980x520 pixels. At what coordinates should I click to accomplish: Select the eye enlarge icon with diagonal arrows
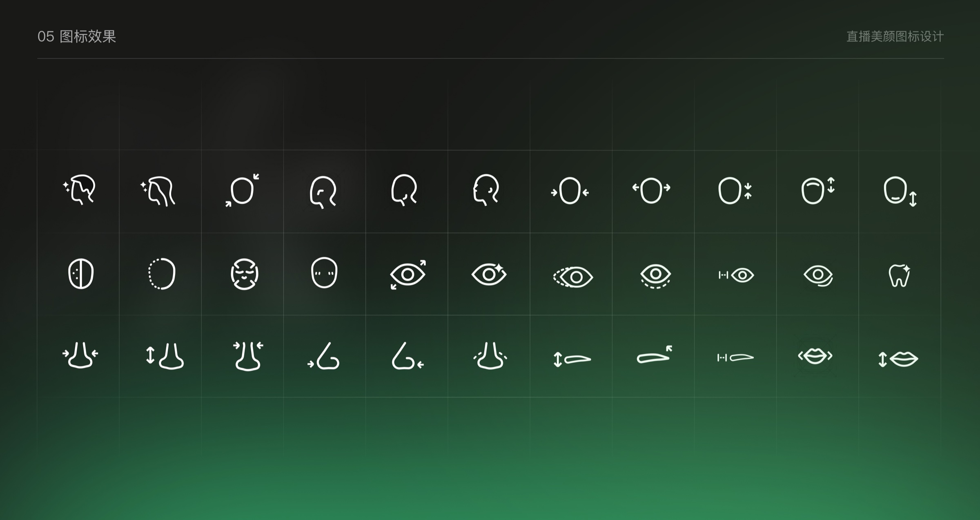click(408, 275)
